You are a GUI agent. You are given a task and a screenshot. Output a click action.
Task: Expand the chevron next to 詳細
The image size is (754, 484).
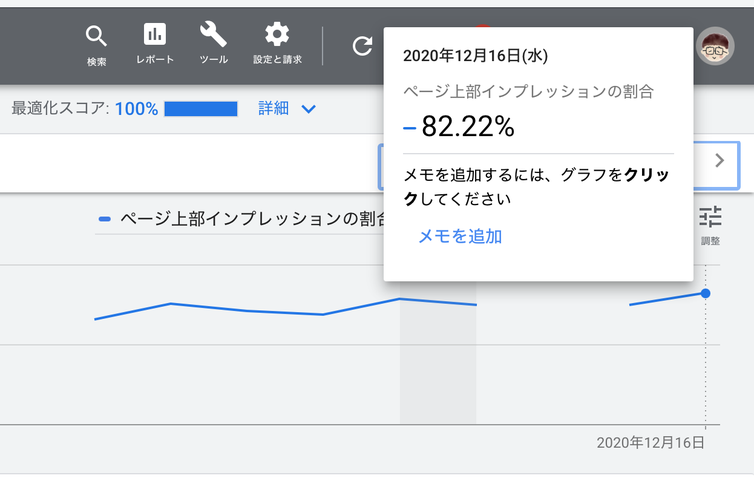pos(308,108)
